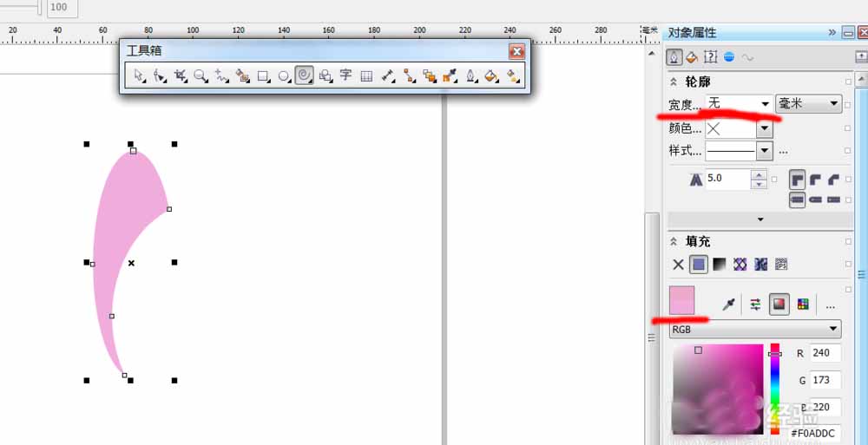Close the 工具箱 toolbox window
The image size is (868, 445).
516,51
